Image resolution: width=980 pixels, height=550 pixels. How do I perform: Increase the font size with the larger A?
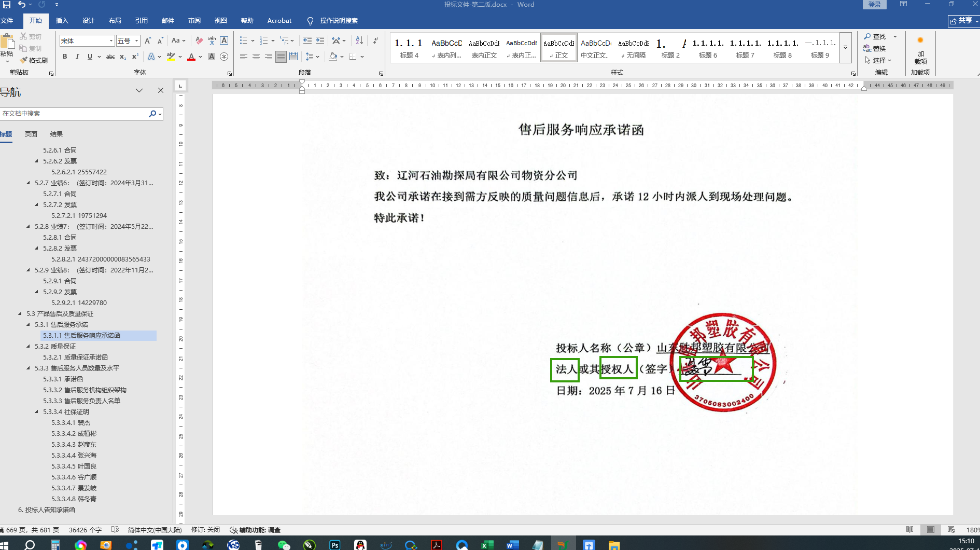pyautogui.click(x=148, y=40)
